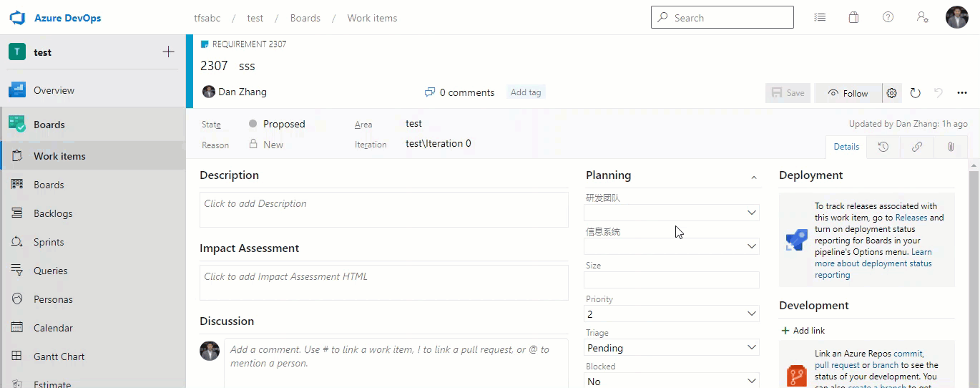980x388 pixels.
Task: Click the Work items breadcrumb
Action: (x=372, y=18)
